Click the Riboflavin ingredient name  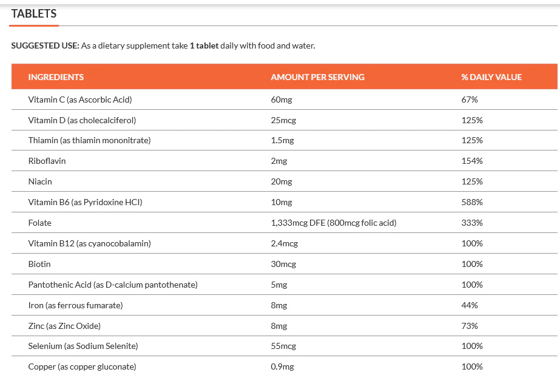pos(47,161)
